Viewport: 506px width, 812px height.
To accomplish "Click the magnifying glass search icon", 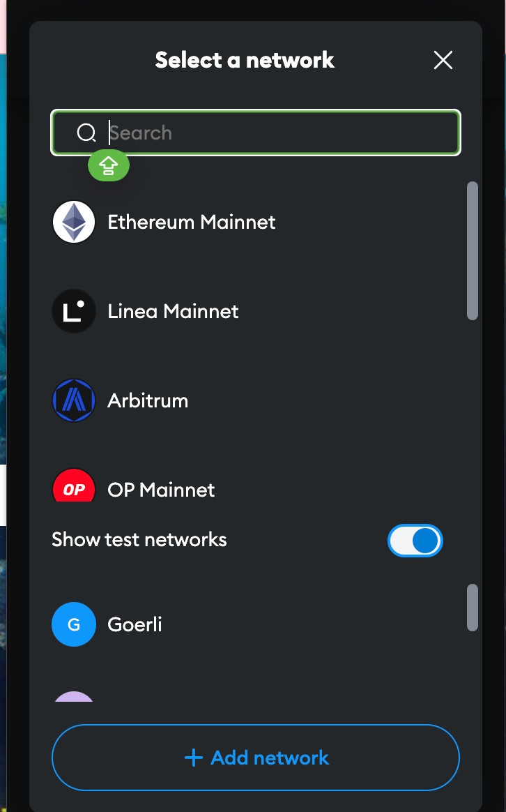I will (x=86, y=133).
